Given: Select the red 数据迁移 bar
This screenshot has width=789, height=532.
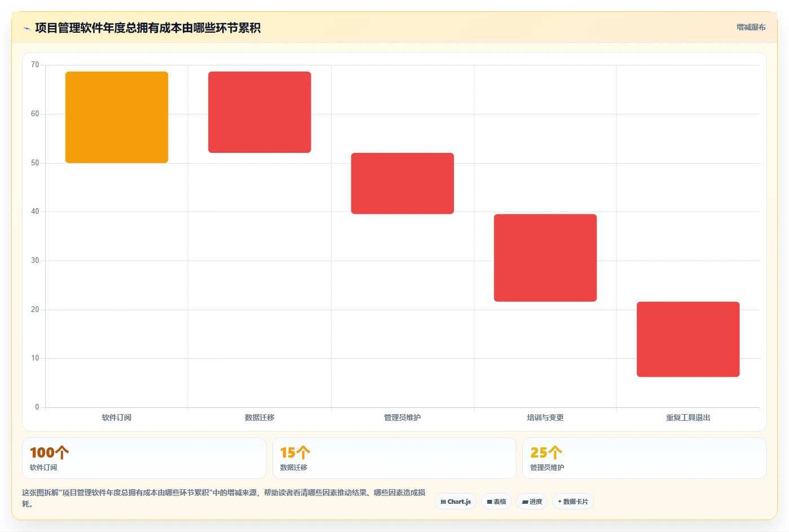Looking at the screenshot, I should (x=259, y=112).
